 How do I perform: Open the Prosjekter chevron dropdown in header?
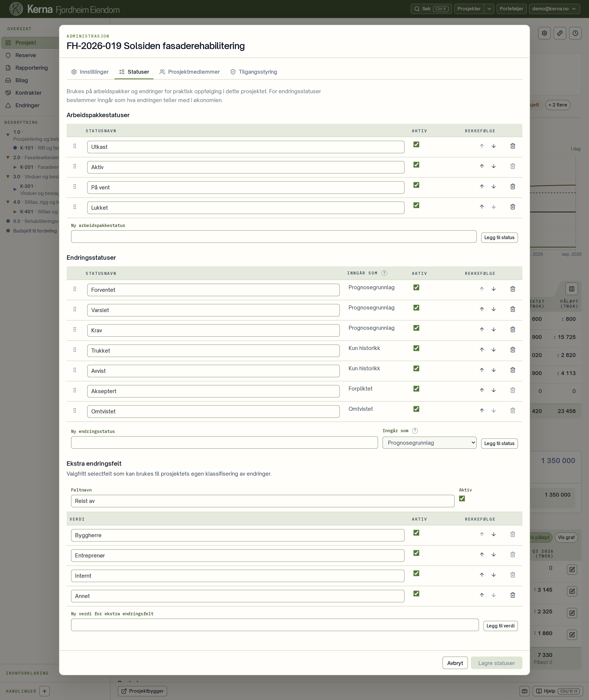tap(489, 9)
